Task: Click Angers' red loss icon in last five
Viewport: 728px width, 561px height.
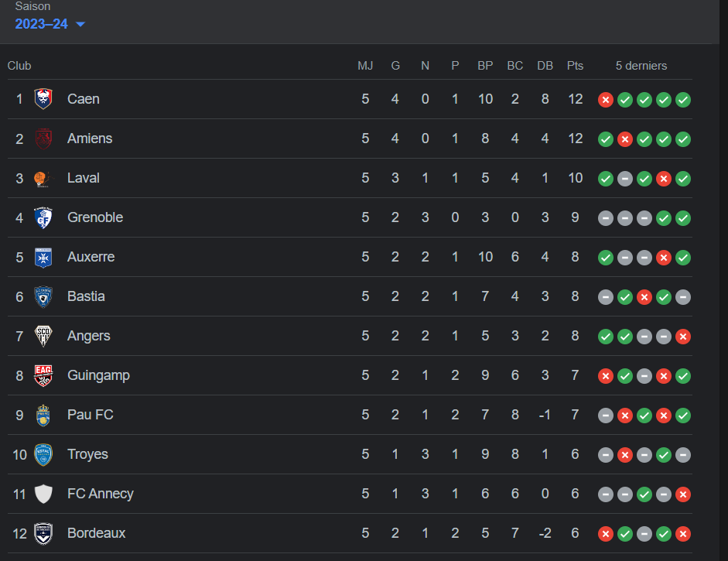Action: tap(683, 337)
